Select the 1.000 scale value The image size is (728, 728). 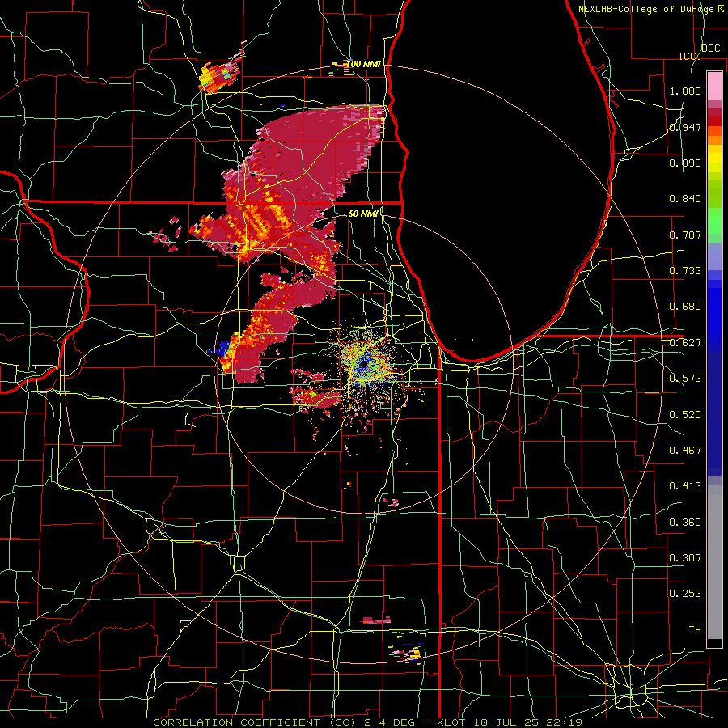click(685, 91)
